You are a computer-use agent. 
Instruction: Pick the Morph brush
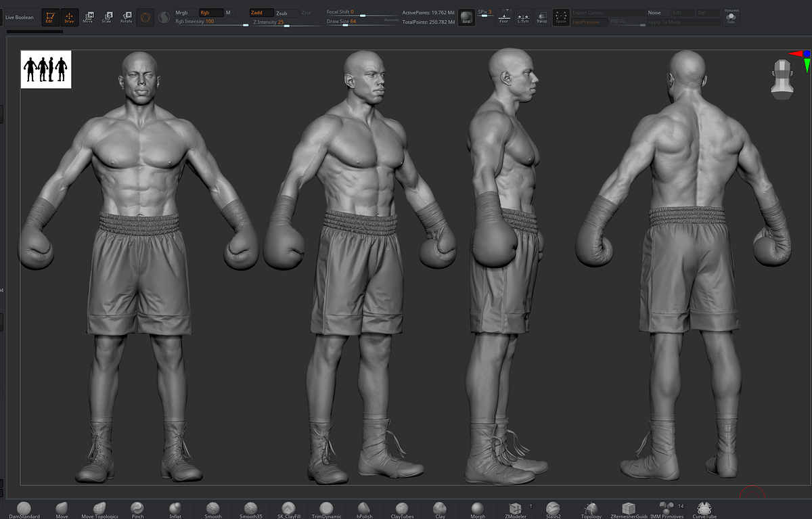478,510
